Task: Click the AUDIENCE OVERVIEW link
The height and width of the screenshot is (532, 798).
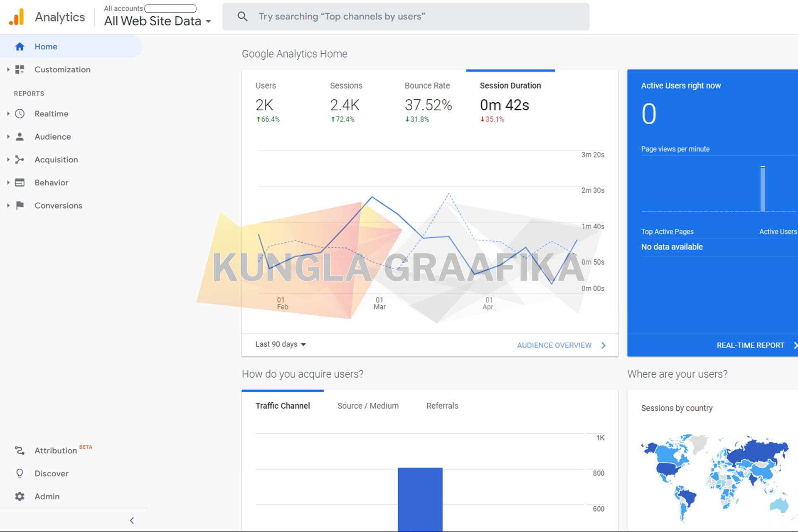Action: [554, 345]
